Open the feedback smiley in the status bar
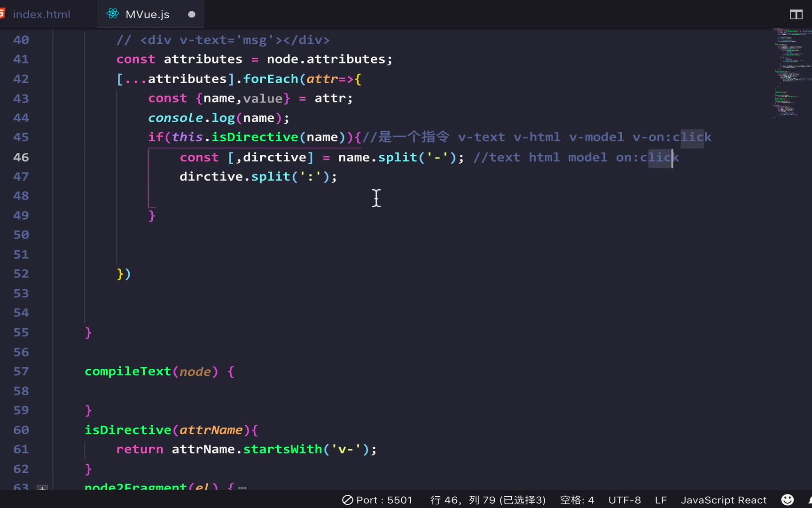The image size is (812, 508). coord(788,500)
